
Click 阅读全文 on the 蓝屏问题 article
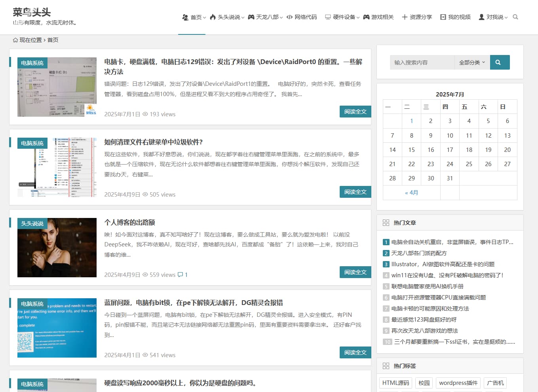point(355,352)
